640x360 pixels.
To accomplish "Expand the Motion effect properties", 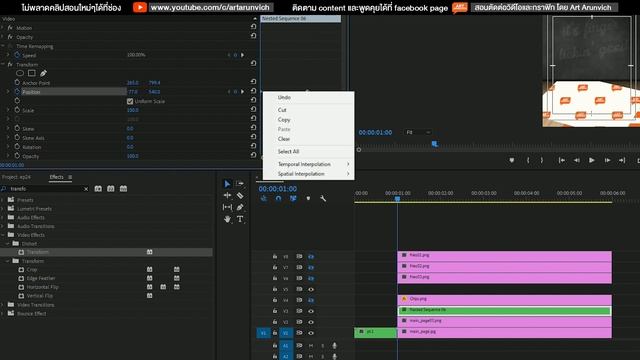I will [2, 27].
